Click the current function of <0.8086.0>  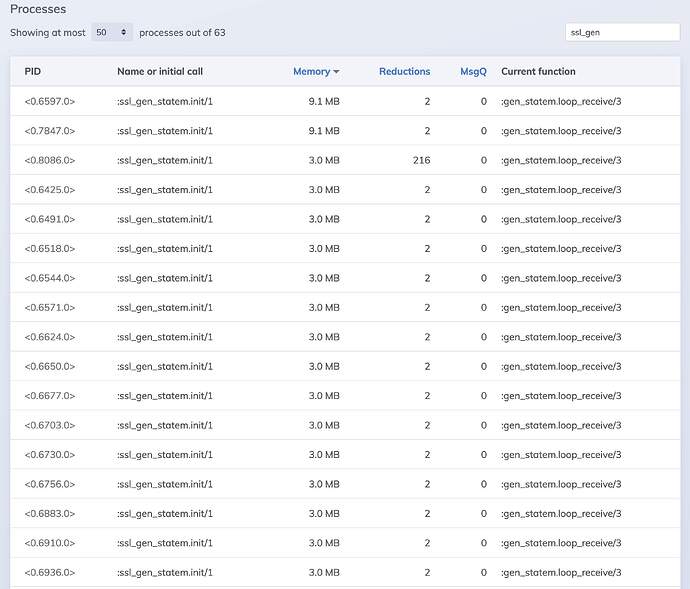pos(562,161)
